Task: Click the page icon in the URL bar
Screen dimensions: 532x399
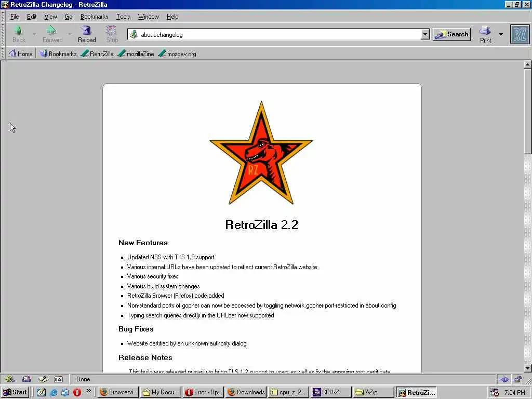Action: pos(134,34)
